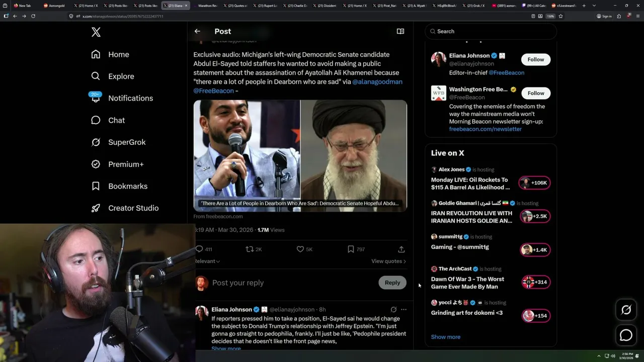
Task: Click the browser back arrow
Action: click(x=15, y=16)
